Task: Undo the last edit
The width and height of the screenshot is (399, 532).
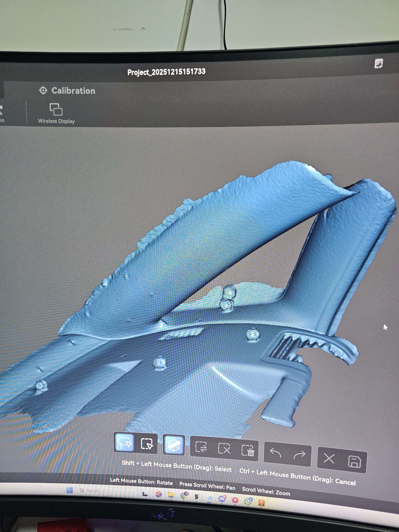Action: tap(275, 453)
